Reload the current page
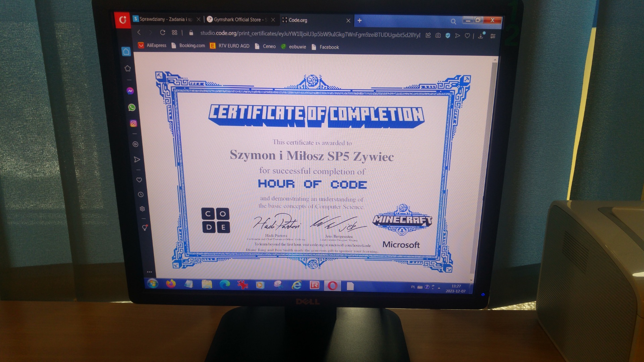The height and width of the screenshot is (362, 644). [x=163, y=33]
